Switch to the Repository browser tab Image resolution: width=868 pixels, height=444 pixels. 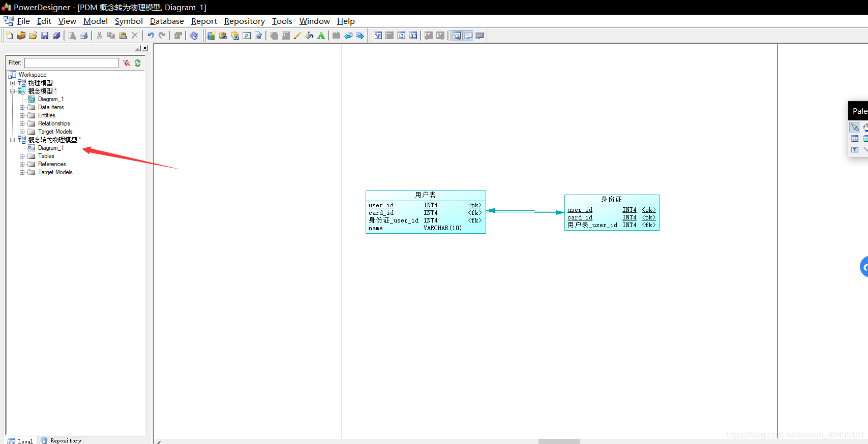(61, 440)
